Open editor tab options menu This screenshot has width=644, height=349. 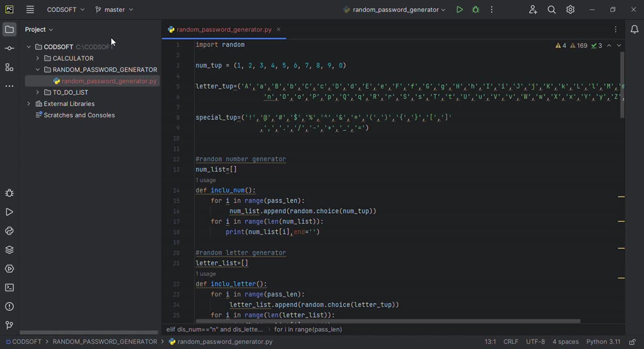point(615,30)
